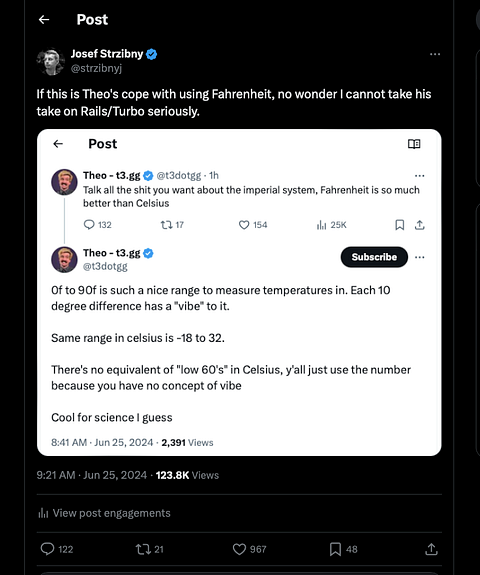Share the post with the bottom share icon

coord(431,549)
